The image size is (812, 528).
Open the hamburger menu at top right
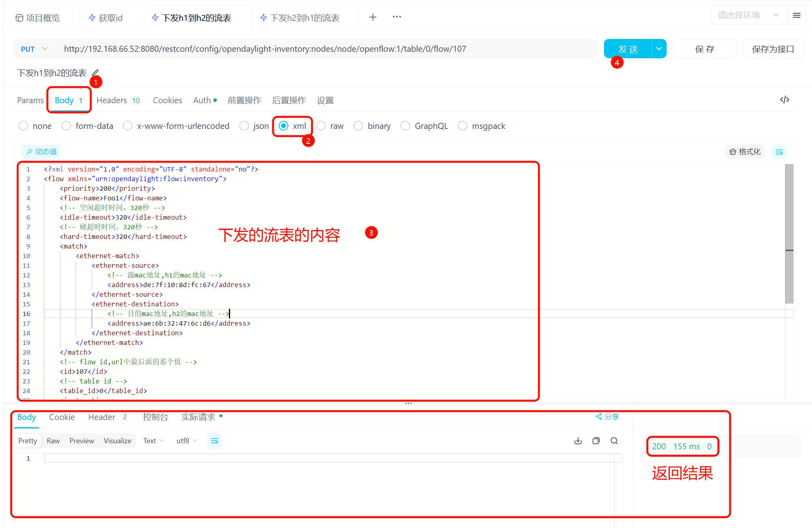(797, 15)
